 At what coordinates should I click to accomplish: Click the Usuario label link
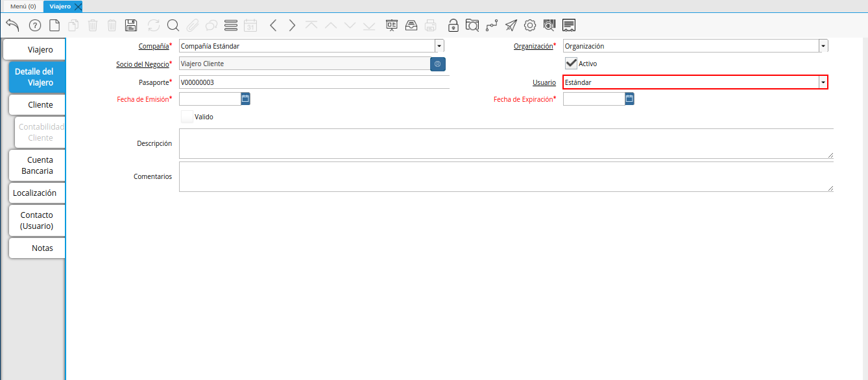(544, 83)
